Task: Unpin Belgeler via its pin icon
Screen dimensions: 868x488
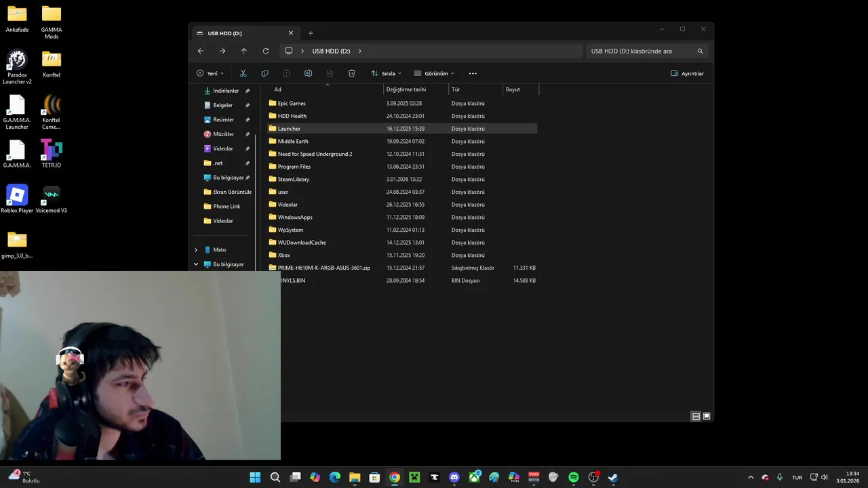Action: tap(248, 105)
